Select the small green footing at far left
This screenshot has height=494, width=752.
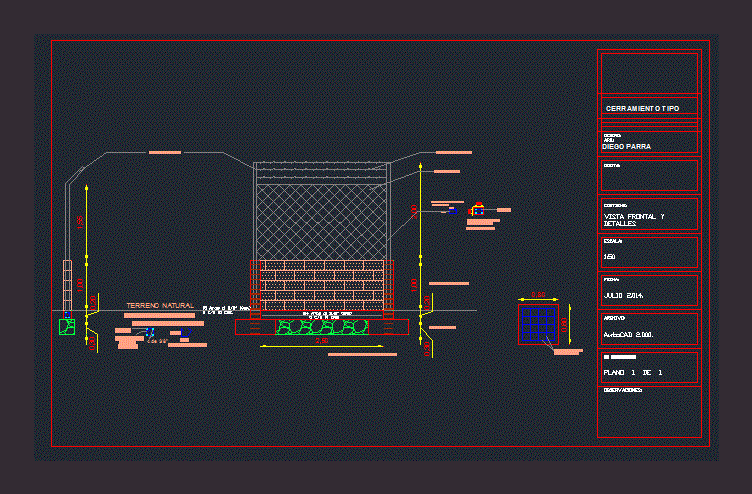click(x=67, y=326)
